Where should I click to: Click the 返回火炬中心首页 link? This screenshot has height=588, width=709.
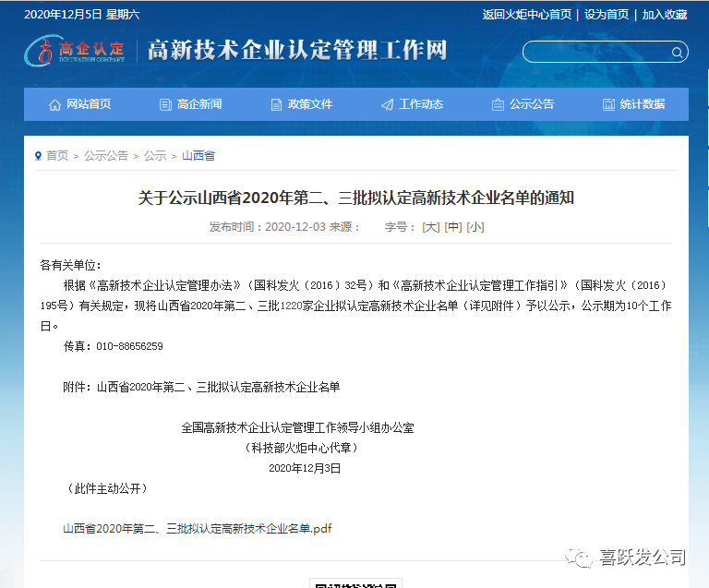click(527, 15)
